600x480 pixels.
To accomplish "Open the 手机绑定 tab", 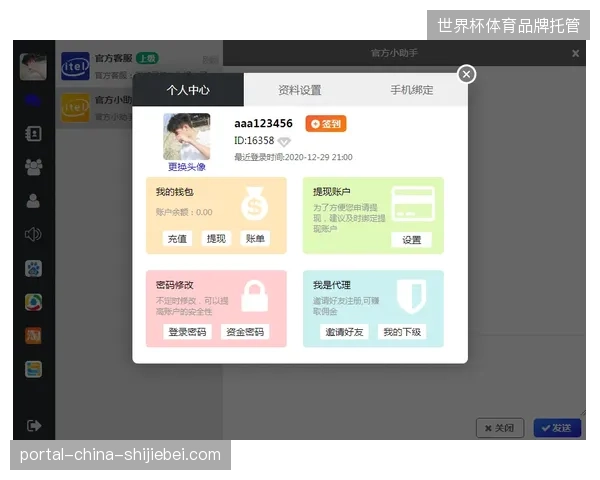I will click(x=411, y=90).
